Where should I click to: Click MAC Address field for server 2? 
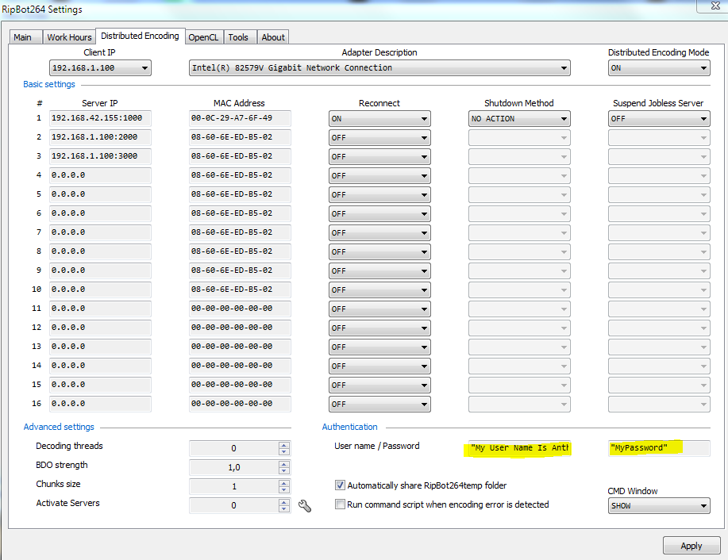tap(240, 137)
